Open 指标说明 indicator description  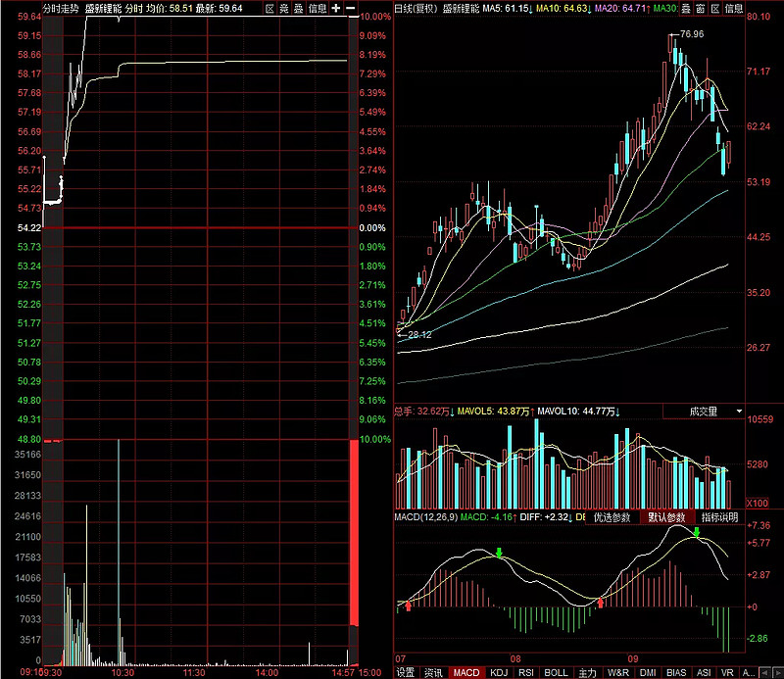pos(721,516)
